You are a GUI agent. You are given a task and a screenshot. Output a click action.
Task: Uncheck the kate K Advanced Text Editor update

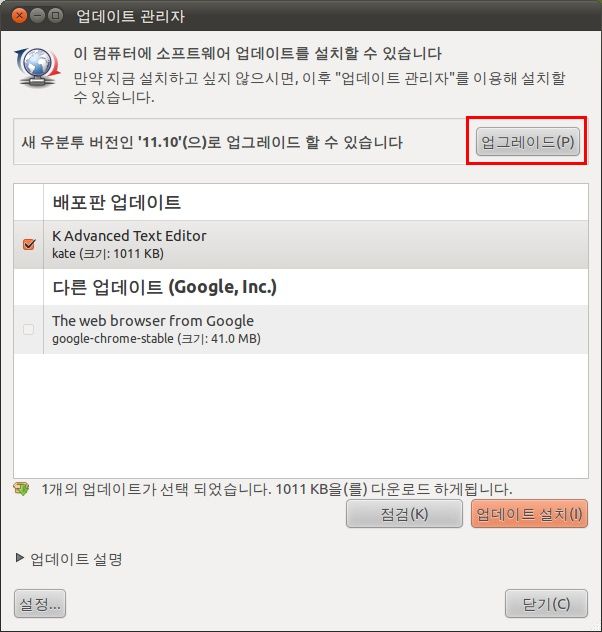[29, 244]
